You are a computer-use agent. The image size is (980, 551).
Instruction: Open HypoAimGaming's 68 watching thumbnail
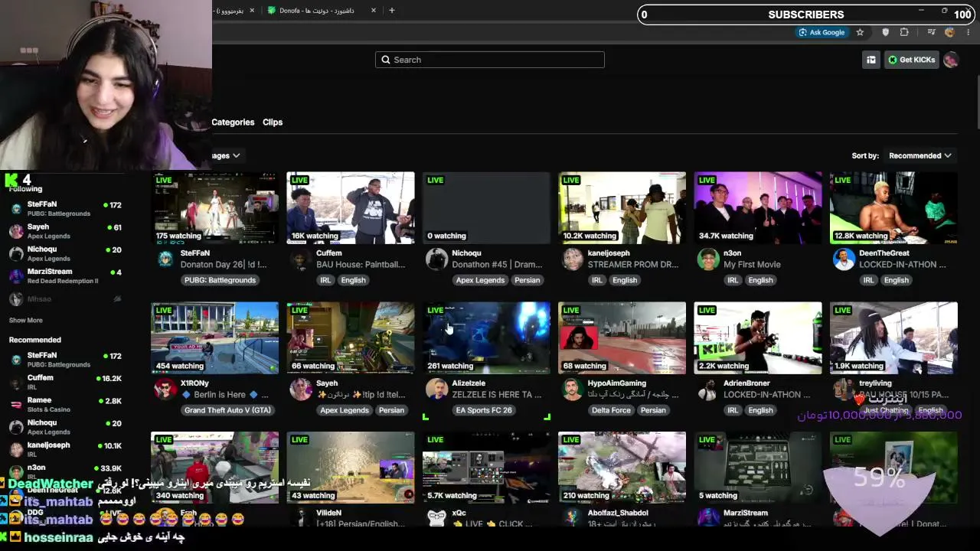pos(622,338)
